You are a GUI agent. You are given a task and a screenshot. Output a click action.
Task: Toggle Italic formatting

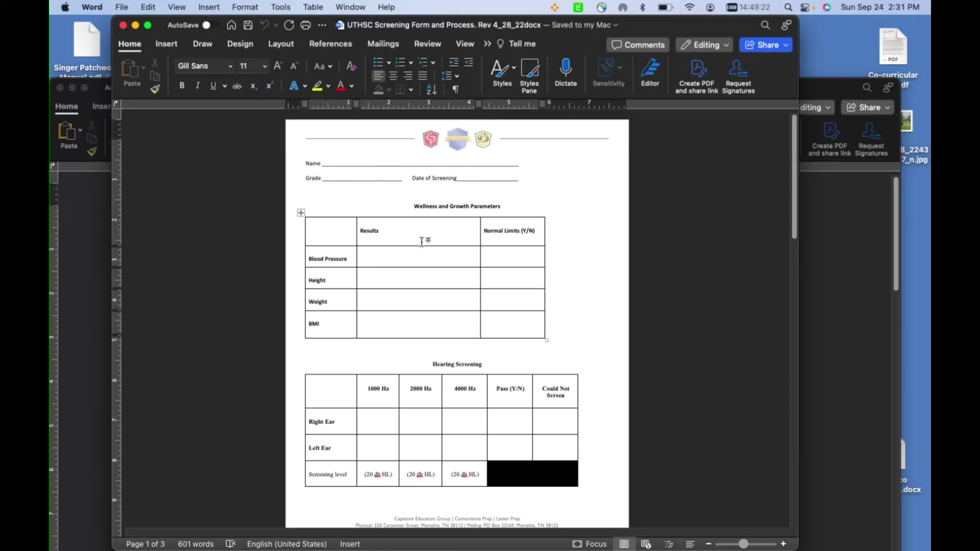(x=198, y=86)
